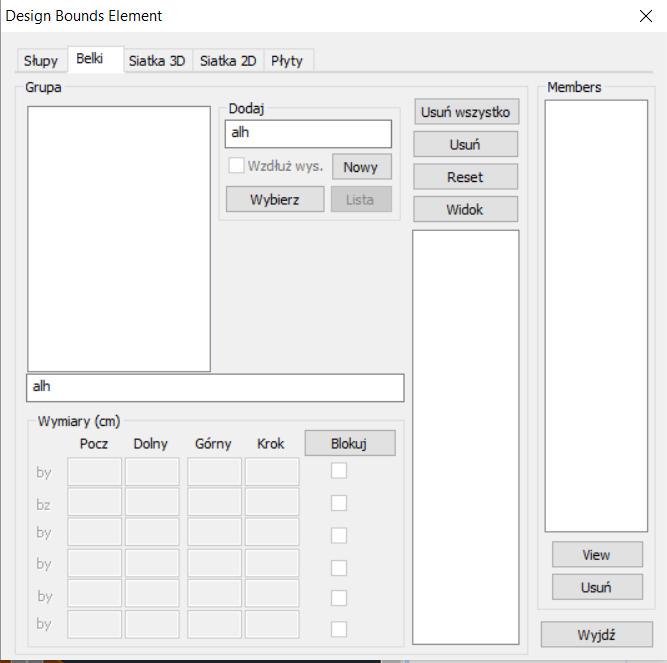This screenshot has width=667, height=663.
Task: Click the Krok field in the bz row
Action: (x=272, y=503)
